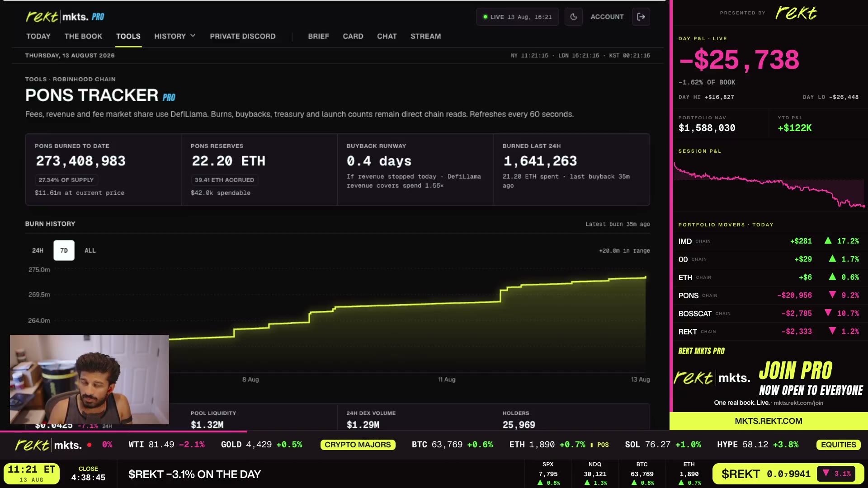868x488 pixels.
Task: Click the red down arrow for PONS
Action: coord(832,295)
